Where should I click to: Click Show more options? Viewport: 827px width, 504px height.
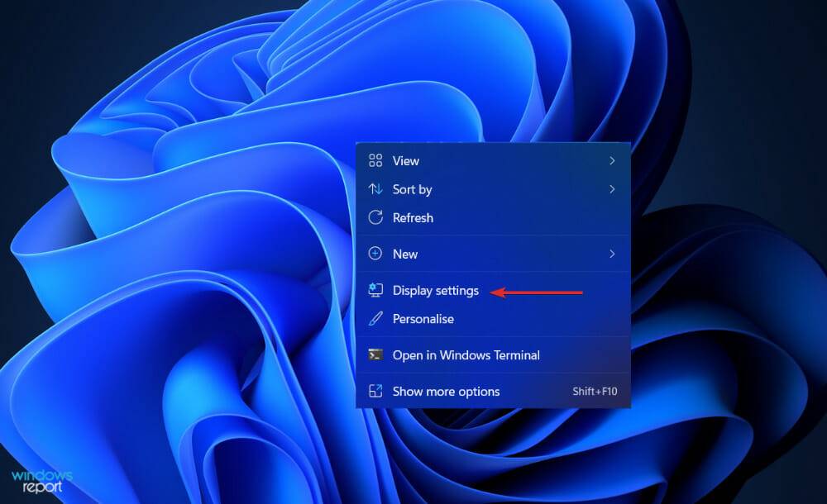point(447,392)
